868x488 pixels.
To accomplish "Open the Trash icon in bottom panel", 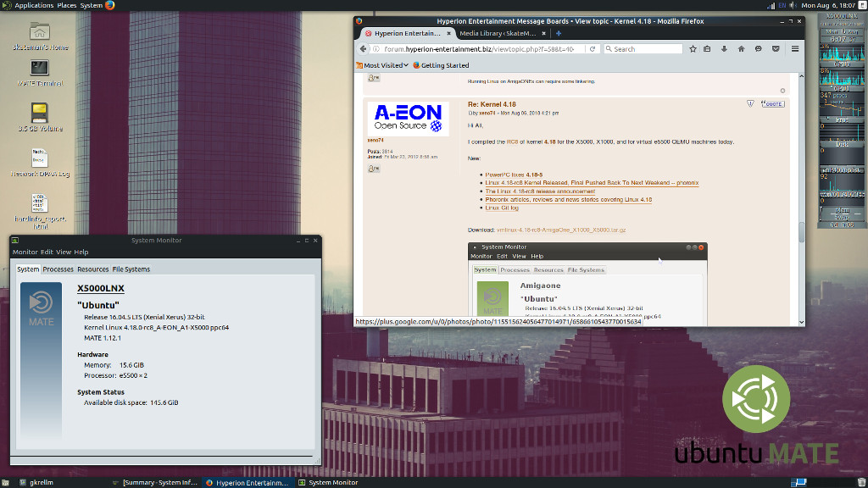I will coord(861,482).
